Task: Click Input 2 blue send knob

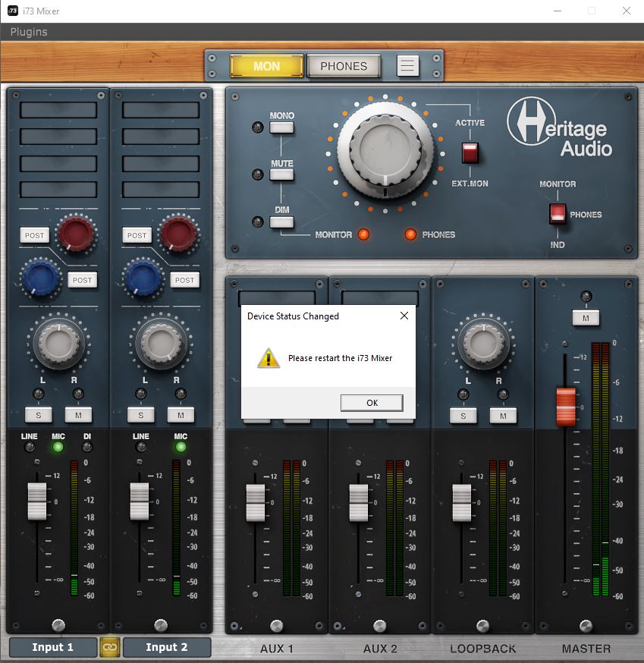Action: (143, 278)
